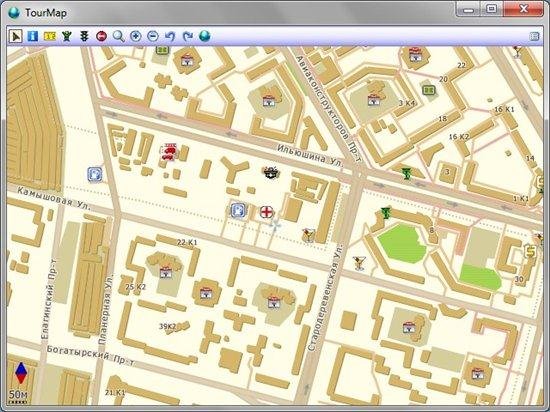Image resolution: width=550 pixels, height=412 pixels.
Task: Click the Стародеревенская Ул. label
Action: (325, 297)
